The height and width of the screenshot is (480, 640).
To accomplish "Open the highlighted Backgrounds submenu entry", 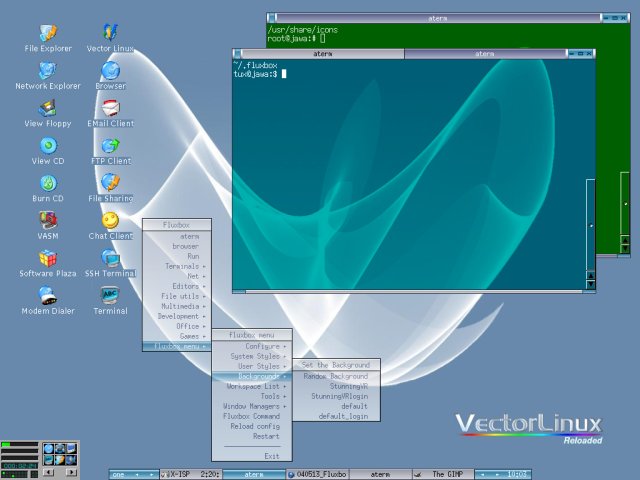I will (x=252, y=376).
